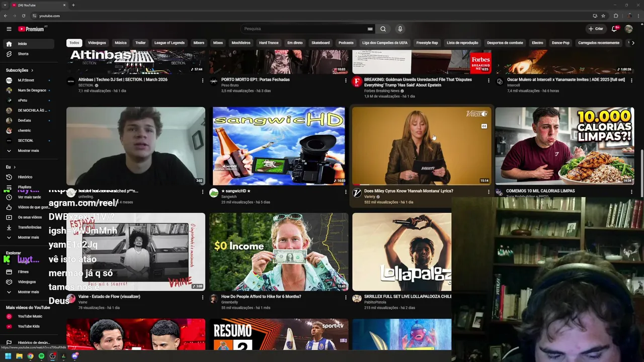Image resolution: width=644 pixels, height=362 pixels.
Task: Open Ver mais tarde in sidebar
Action: tap(29, 197)
